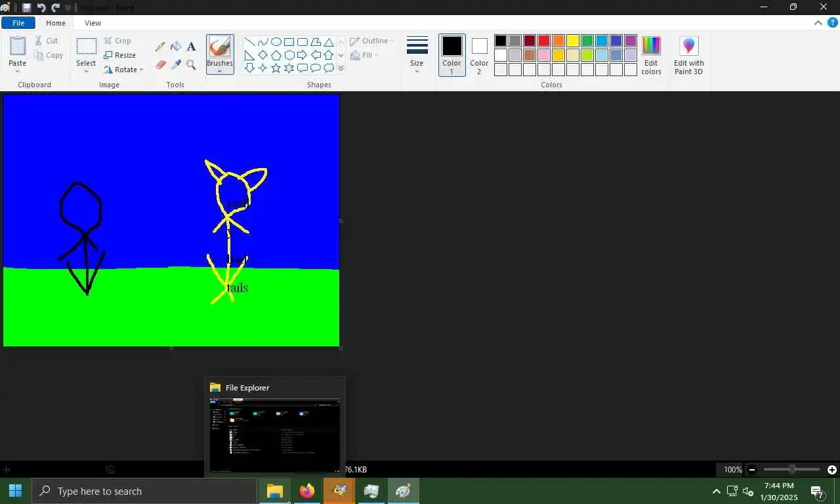Switch to the Home tab
The width and height of the screenshot is (840, 504).
coord(56,23)
